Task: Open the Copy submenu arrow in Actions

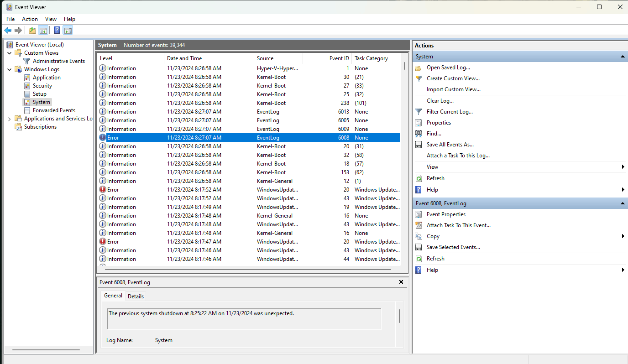Action: [623, 236]
